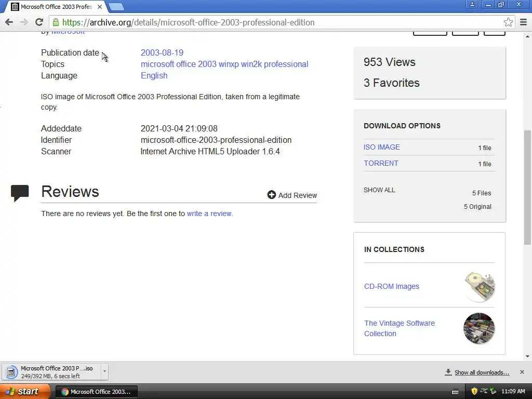This screenshot has width=532, height=399.
Task: Click the scrollbar down arrow
Action: [x=527, y=356]
